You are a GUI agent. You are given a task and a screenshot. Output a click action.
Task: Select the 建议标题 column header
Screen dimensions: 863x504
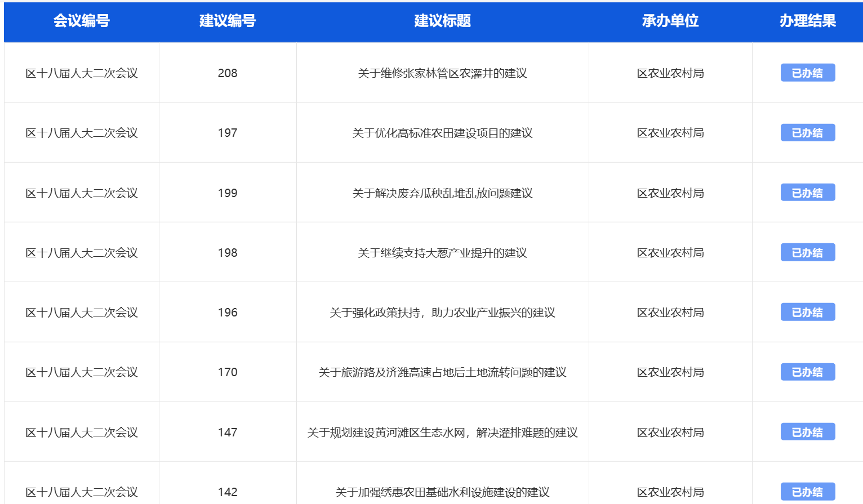[x=442, y=21]
